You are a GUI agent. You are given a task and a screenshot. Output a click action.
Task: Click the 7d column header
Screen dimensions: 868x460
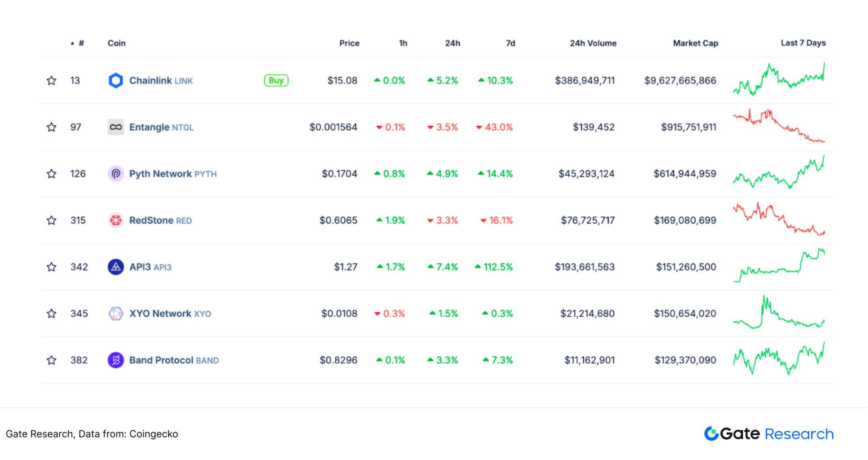[510, 43]
